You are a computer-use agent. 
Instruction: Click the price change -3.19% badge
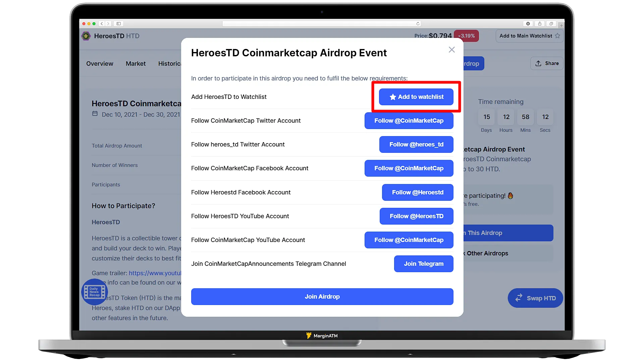point(466,36)
